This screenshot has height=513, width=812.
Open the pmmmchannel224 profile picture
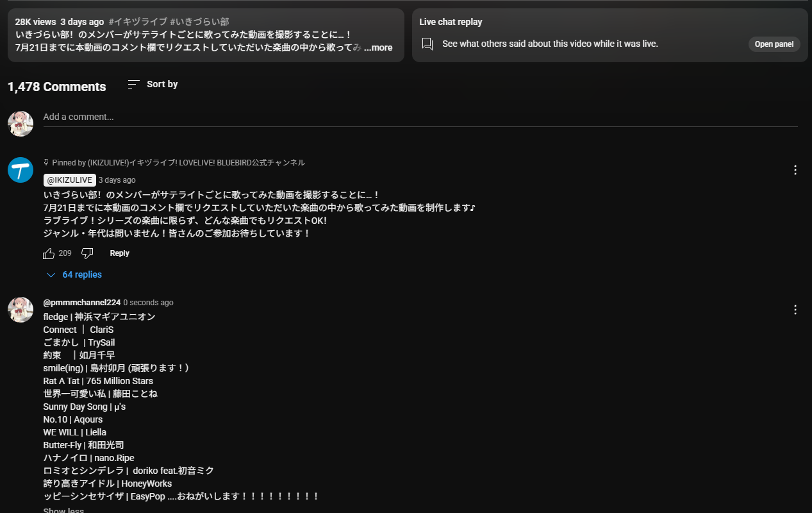point(21,310)
